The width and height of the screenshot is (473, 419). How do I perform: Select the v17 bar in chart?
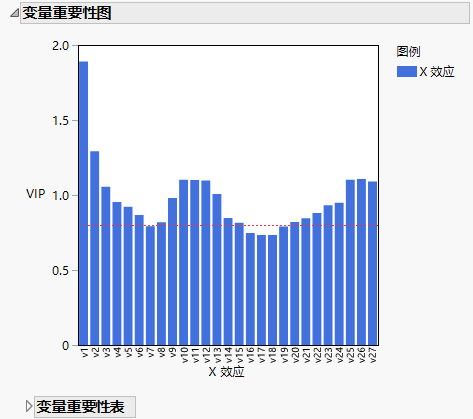[261, 290]
